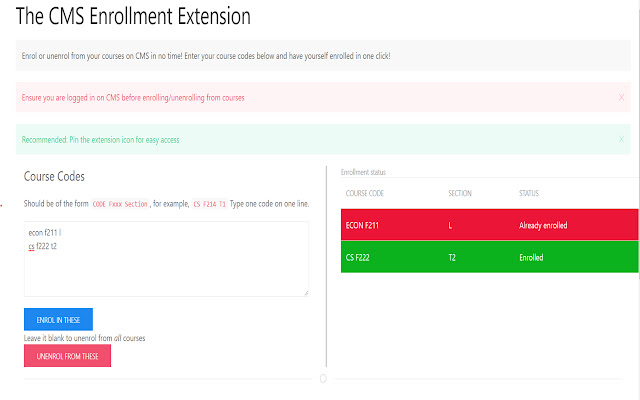Click the STATUS column header
Viewport: 640px width, 400px height.
[529, 193]
